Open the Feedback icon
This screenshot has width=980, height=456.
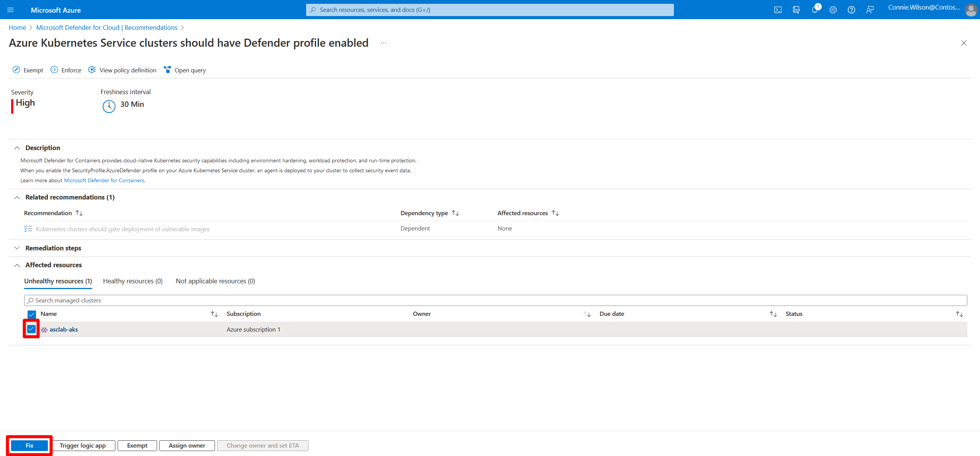(870, 10)
